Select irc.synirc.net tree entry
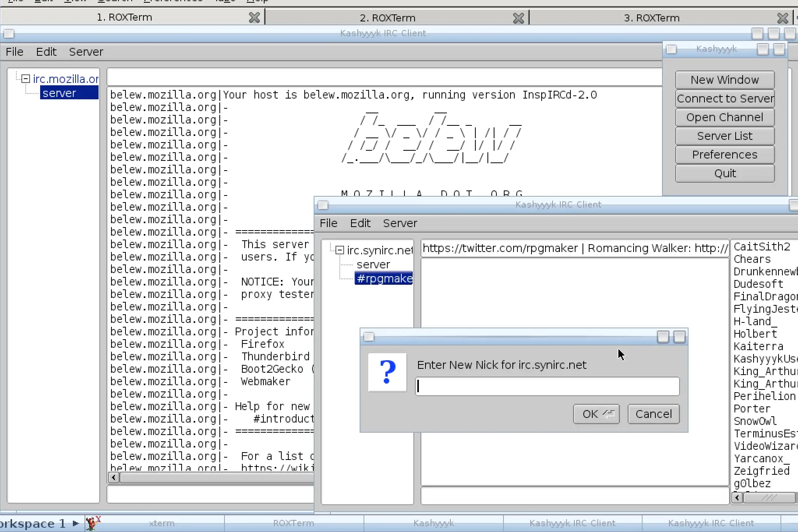 [380, 250]
